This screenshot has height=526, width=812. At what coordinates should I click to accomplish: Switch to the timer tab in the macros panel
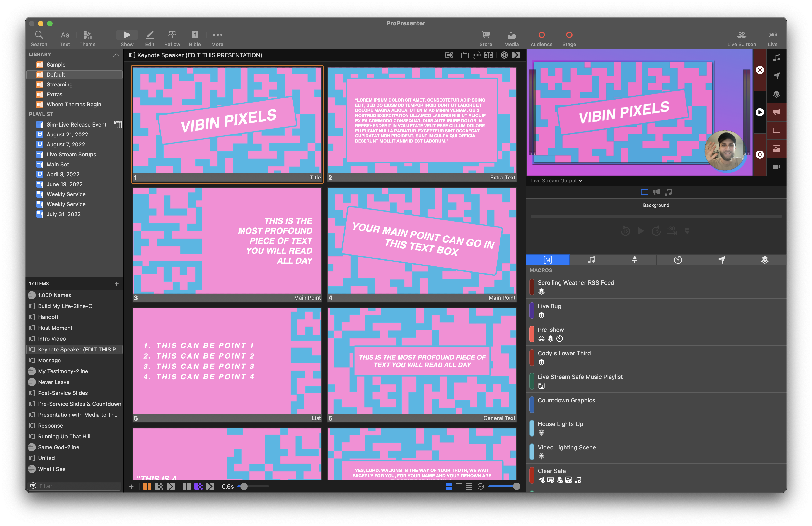pyautogui.click(x=678, y=260)
